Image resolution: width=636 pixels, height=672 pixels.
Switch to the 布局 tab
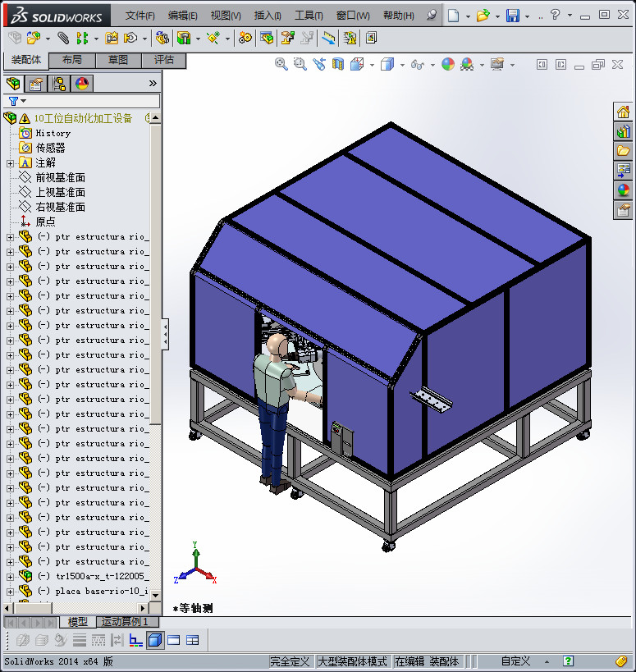[x=72, y=60]
